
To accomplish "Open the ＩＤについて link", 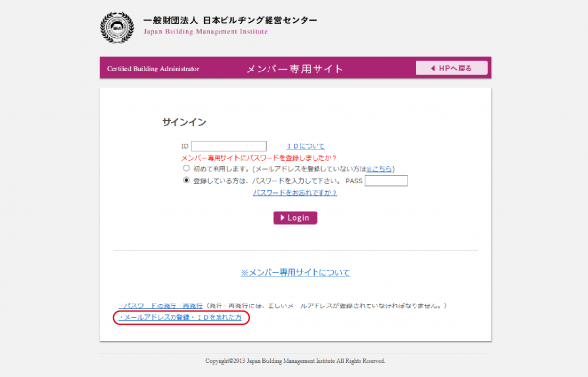I will [306, 146].
